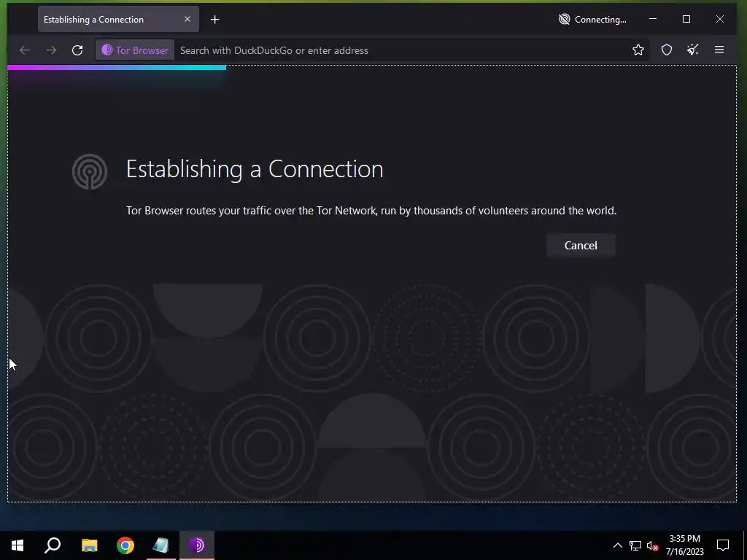Viewport: 747px width, 560px height.
Task: Click the Tor Network description text
Action: 371,211
